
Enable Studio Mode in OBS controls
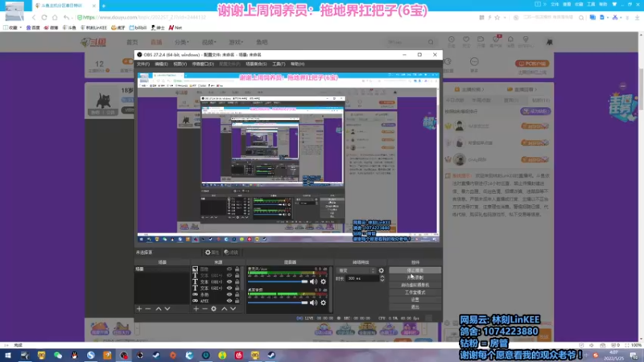pos(415,292)
